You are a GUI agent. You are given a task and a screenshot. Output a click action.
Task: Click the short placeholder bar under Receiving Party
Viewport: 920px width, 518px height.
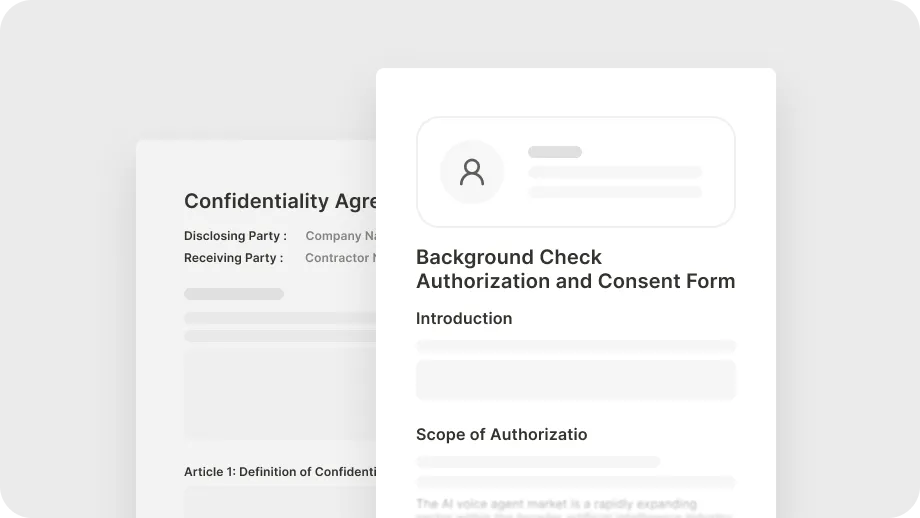coord(233,294)
